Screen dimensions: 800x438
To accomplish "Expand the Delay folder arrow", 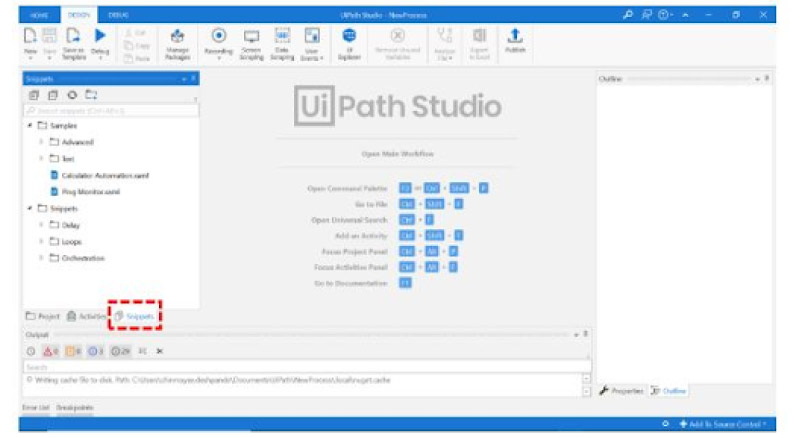I will pos(41,225).
